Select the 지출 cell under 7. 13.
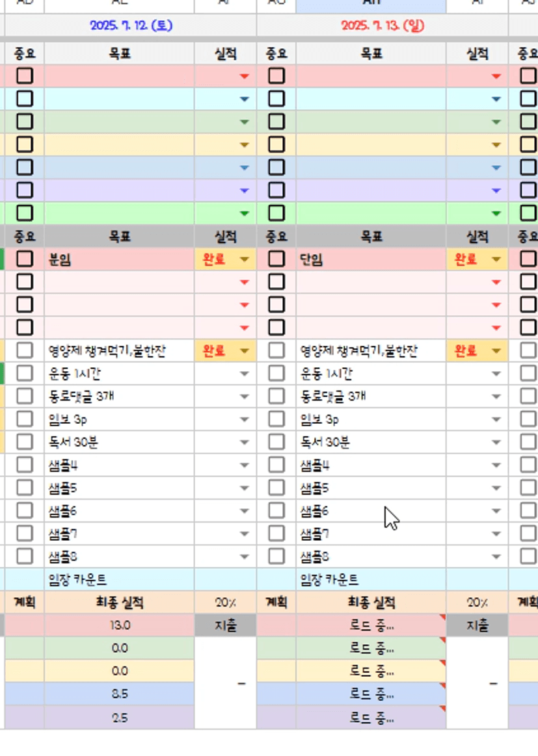The height and width of the screenshot is (756, 538). pyautogui.click(x=477, y=625)
